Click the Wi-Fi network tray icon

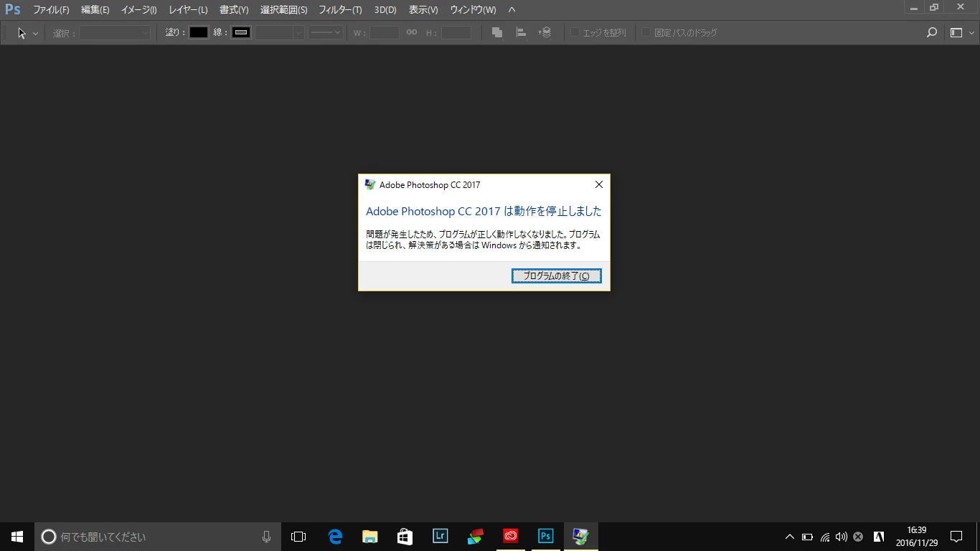point(825,537)
